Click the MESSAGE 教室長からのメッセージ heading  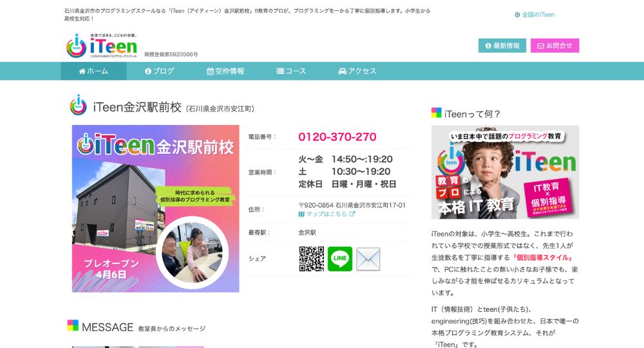pyautogui.click(x=144, y=327)
